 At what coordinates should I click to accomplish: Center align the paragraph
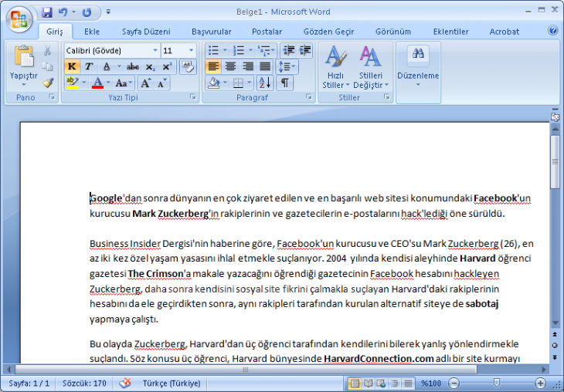pos(230,66)
